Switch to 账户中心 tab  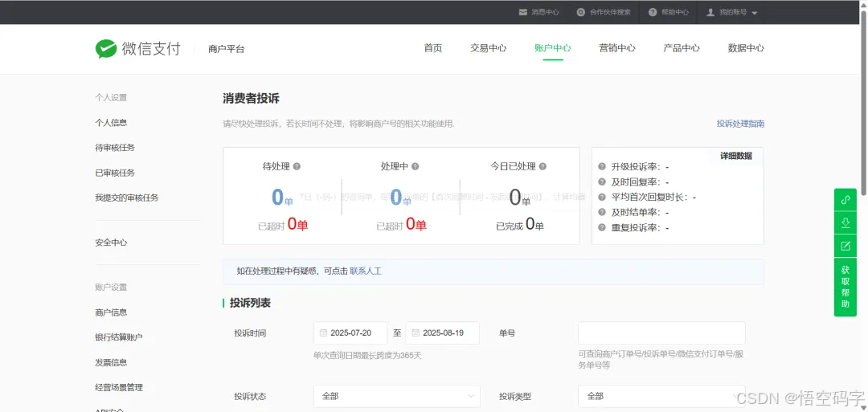click(552, 48)
